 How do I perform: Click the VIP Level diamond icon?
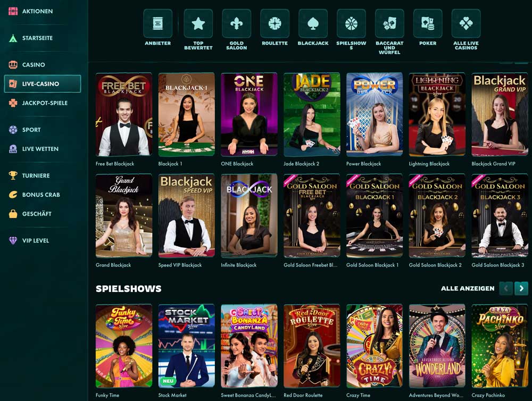click(x=13, y=240)
